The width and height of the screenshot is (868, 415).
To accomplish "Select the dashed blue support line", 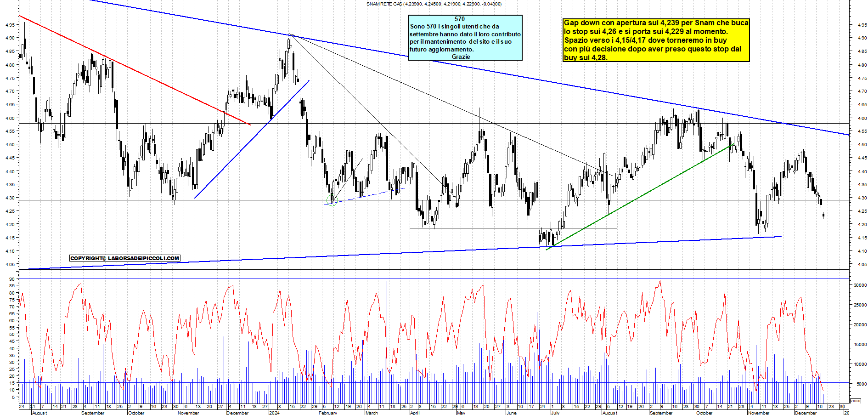I will (x=364, y=196).
